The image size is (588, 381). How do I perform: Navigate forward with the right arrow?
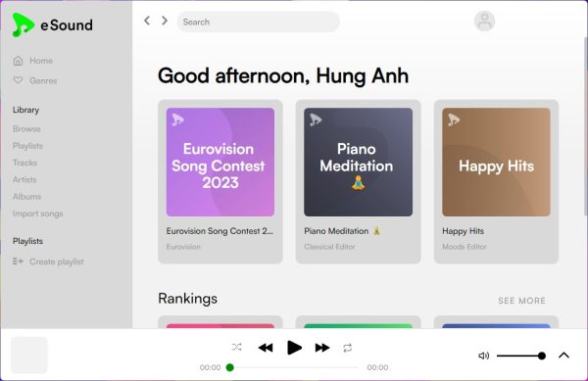coord(165,21)
